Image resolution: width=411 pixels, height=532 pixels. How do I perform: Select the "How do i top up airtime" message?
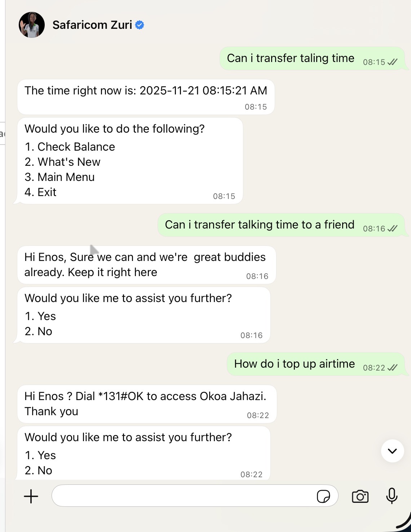295,364
